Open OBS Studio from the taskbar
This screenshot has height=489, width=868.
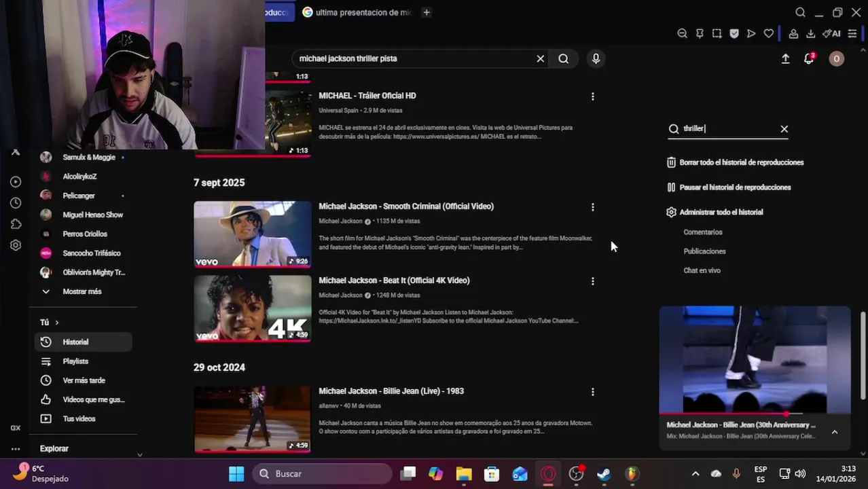pos(576,474)
